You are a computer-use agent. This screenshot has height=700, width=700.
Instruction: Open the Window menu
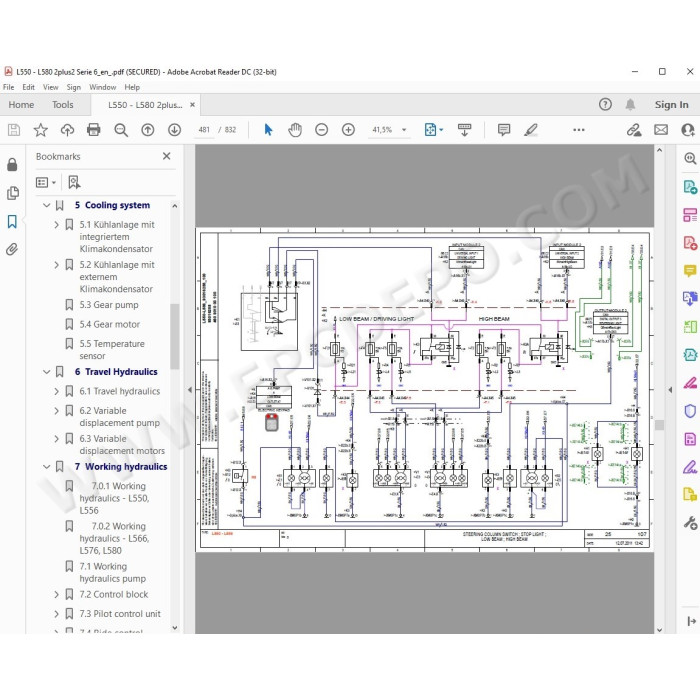click(103, 87)
